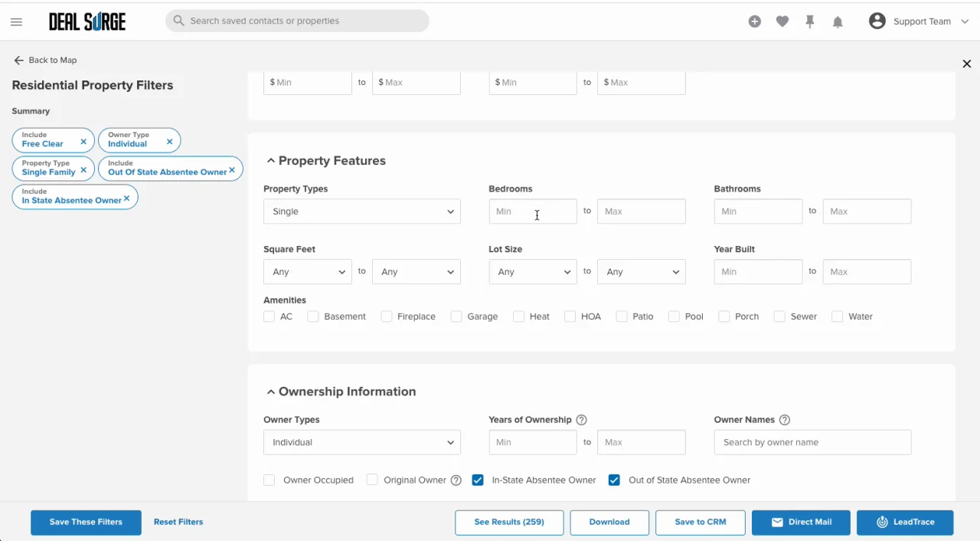Click Years of Ownership Min field
The image size is (980, 541).
tap(533, 442)
